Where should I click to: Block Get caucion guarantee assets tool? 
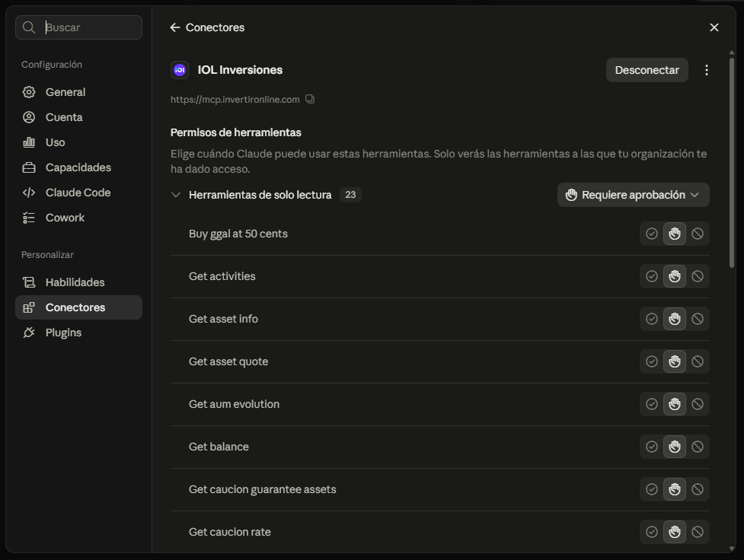tap(698, 489)
